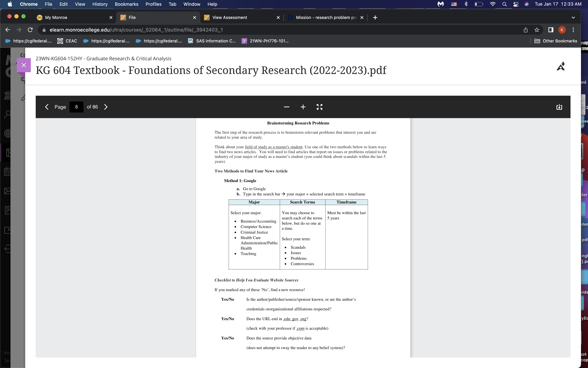This screenshot has height=368, width=588.
Task: Close the View Assessment tab
Action: (x=278, y=18)
